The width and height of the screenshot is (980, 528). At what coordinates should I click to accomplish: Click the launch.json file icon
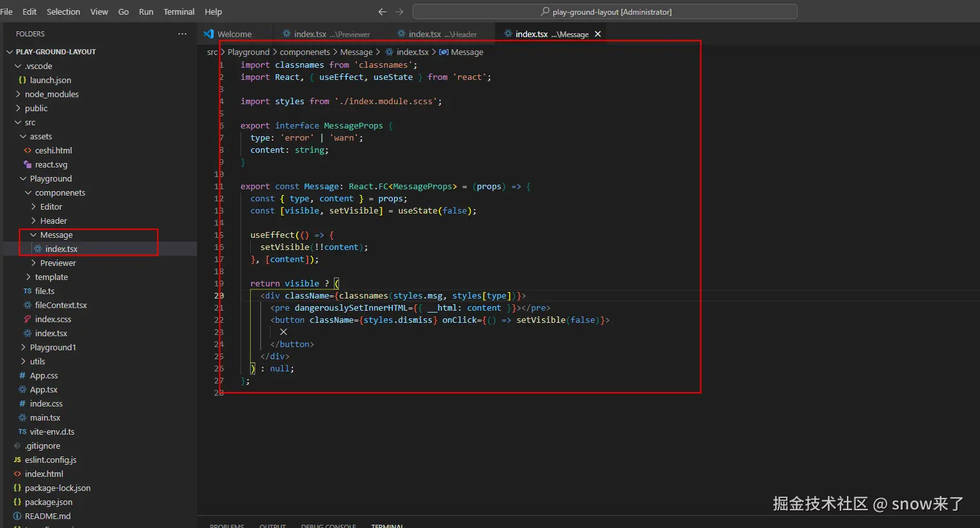pyautogui.click(x=22, y=80)
